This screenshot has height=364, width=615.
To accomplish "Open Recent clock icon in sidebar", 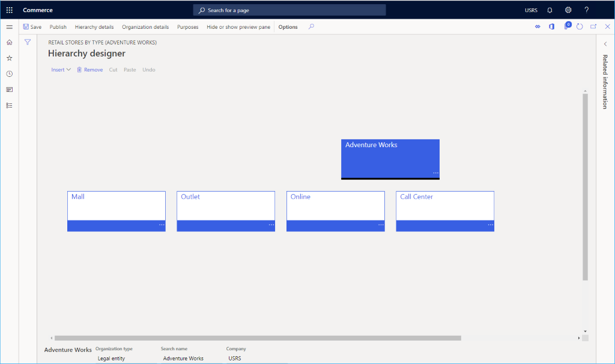I will pyautogui.click(x=10, y=74).
